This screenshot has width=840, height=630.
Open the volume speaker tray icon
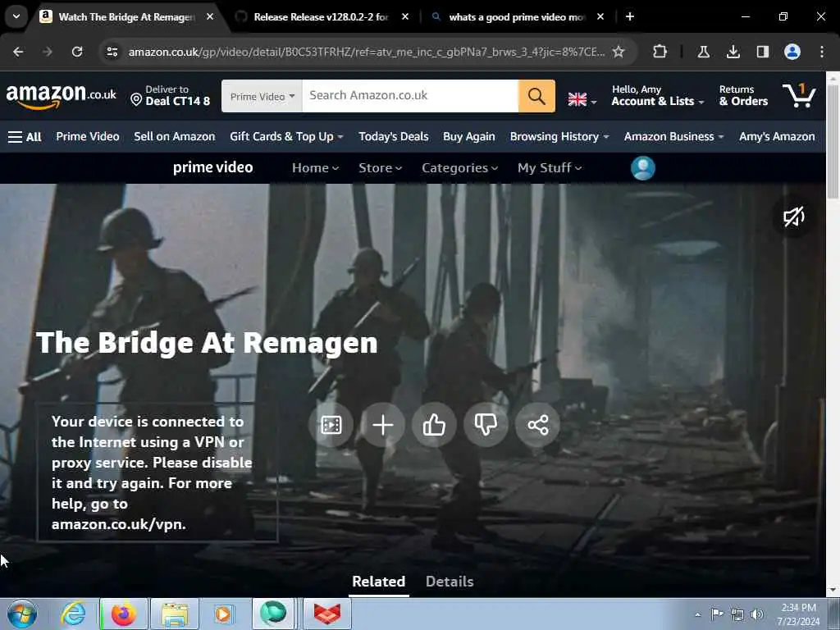[x=757, y=614]
